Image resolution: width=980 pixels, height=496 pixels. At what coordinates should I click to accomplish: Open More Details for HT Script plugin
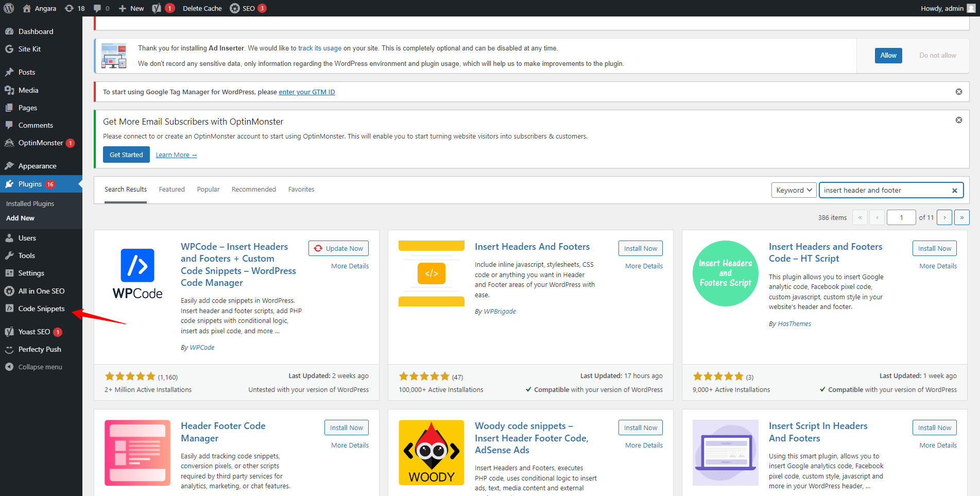pyautogui.click(x=938, y=266)
